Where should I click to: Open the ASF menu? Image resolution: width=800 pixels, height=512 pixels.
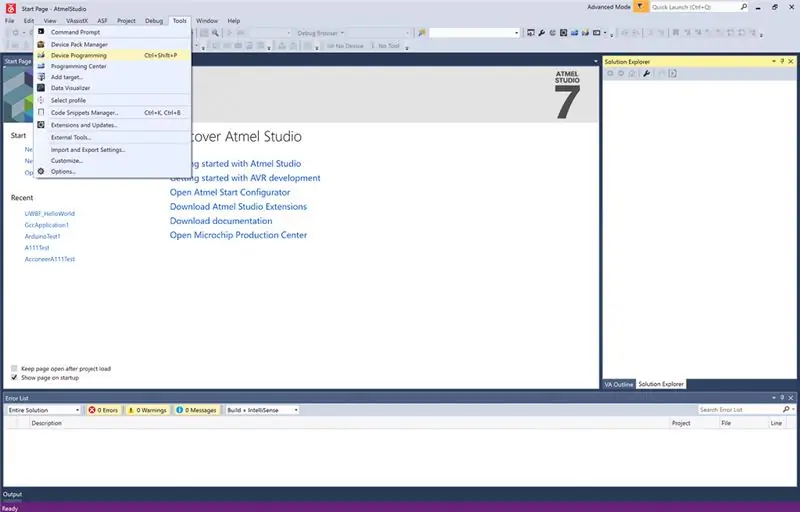(103, 21)
